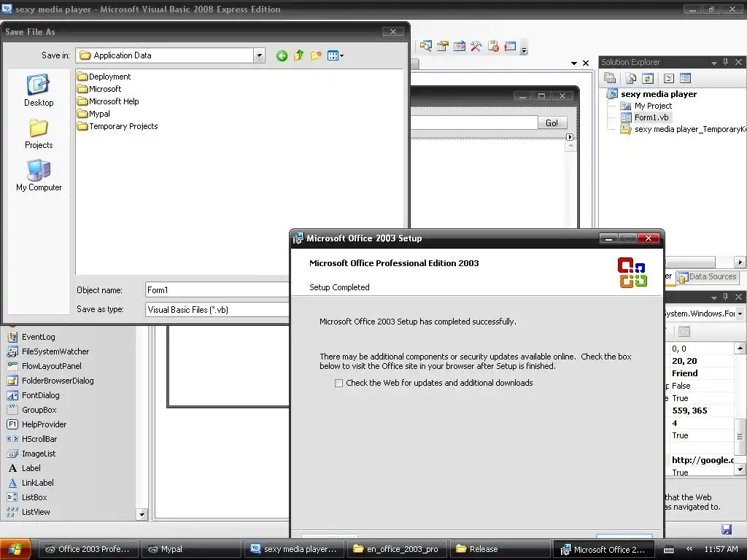Select the FolderBrowserDialog toolbox item
The image size is (747, 560).
tap(50, 381)
